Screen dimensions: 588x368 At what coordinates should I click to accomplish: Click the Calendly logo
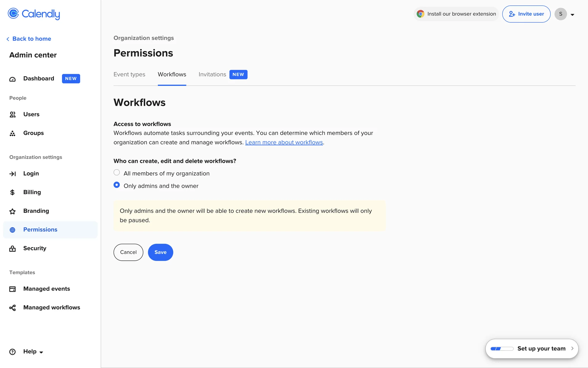coord(34,14)
